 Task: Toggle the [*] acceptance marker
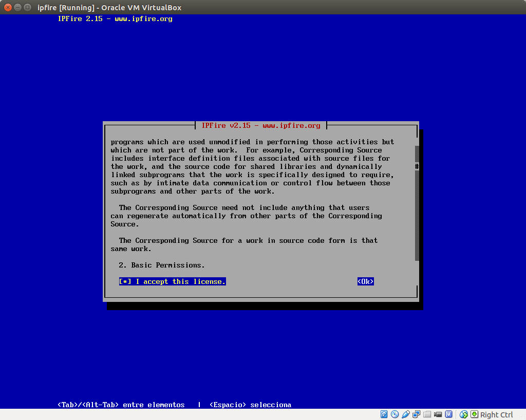(124, 281)
